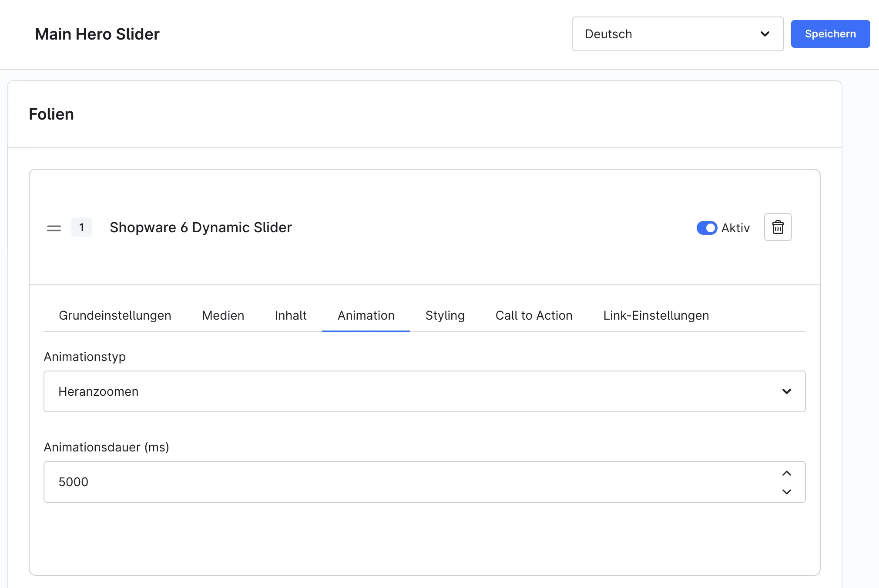Grab the slide drag handle icon
This screenshot has height=588, width=879.
click(x=54, y=228)
